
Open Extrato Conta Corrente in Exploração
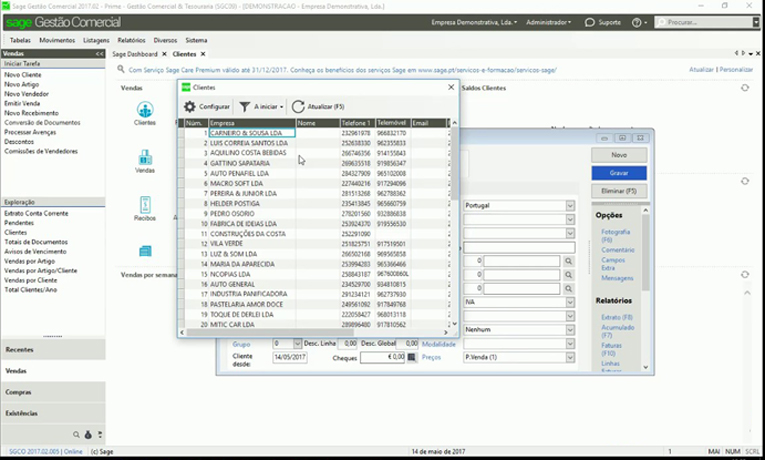[36, 213]
